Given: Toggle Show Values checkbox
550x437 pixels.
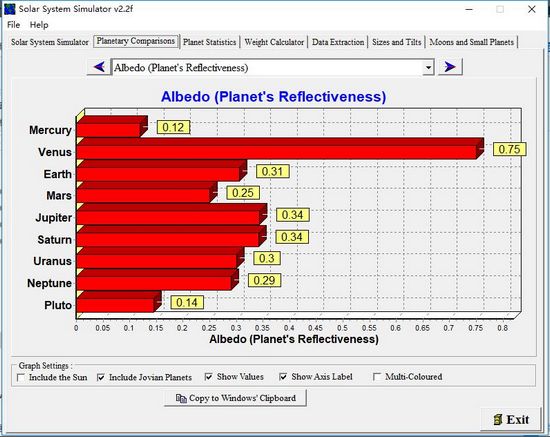Looking at the screenshot, I should 209,377.
